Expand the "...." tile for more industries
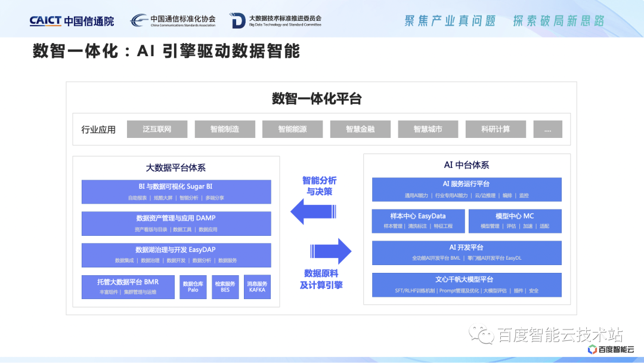Viewport: 644px width, 363px height. [547, 129]
